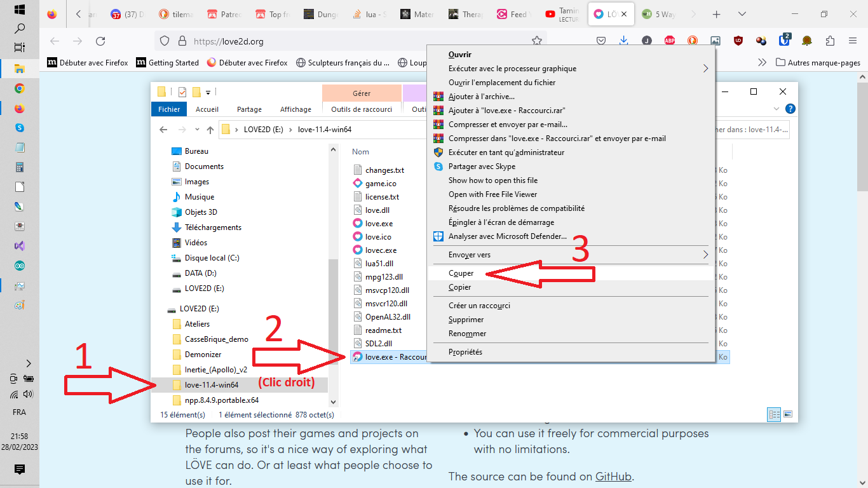Choose 'Créer un raccourci' menu entry
868x488 pixels.
click(x=571, y=306)
